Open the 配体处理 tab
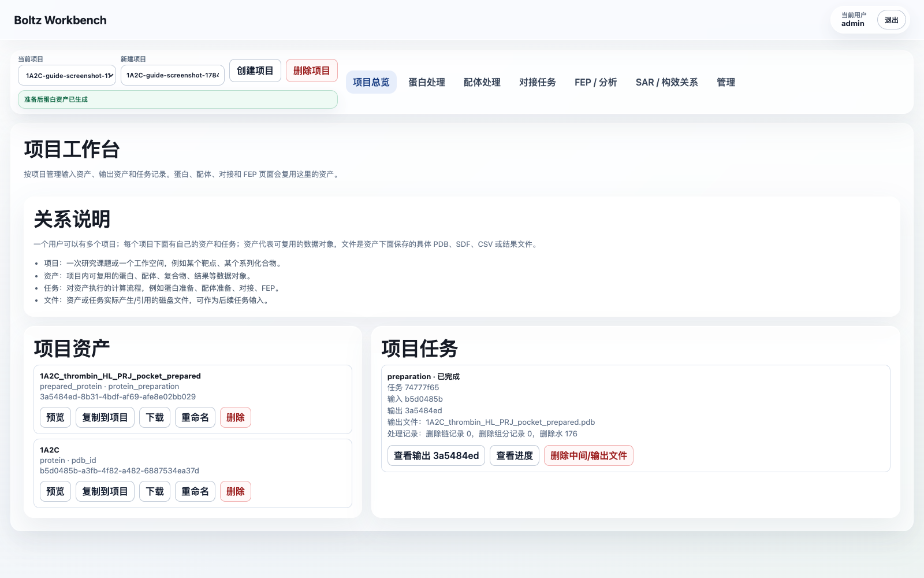 click(482, 82)
